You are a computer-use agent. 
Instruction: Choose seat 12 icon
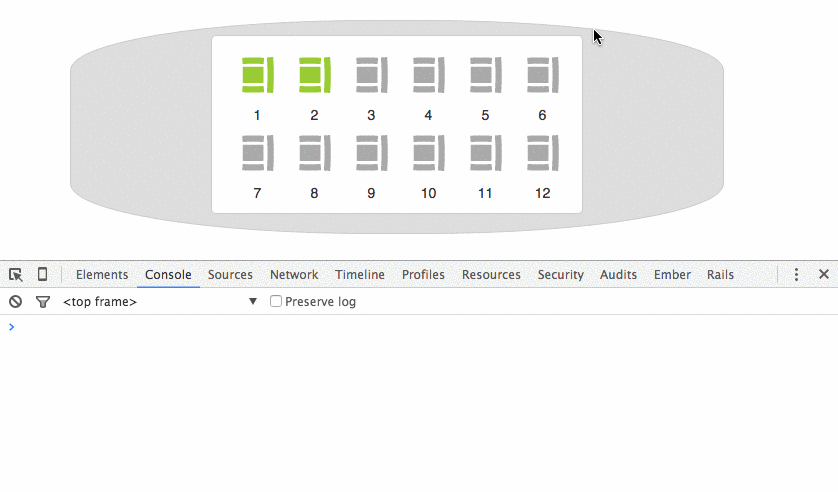click(542, 153)
